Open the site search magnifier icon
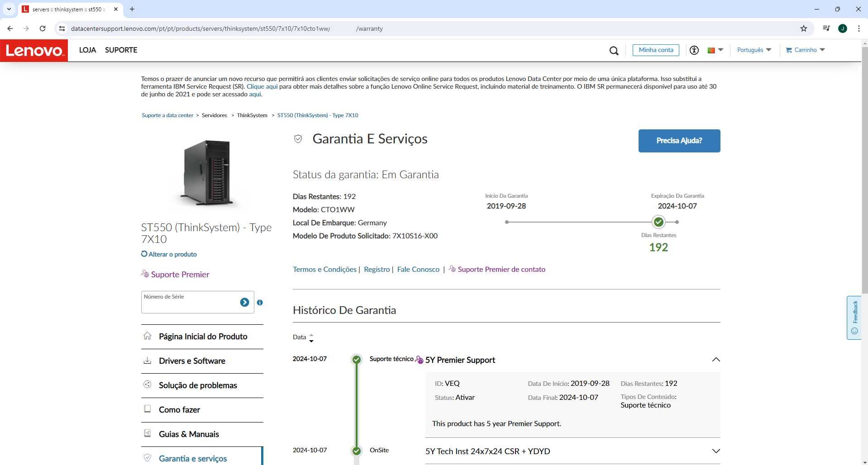The image size is (868, 465). pos(614,51)
